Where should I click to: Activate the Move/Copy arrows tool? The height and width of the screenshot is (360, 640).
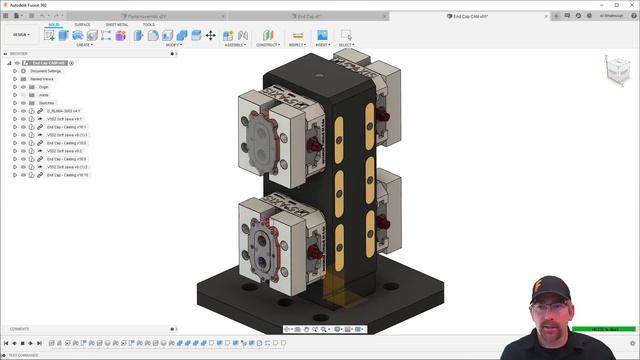(211, 35)
